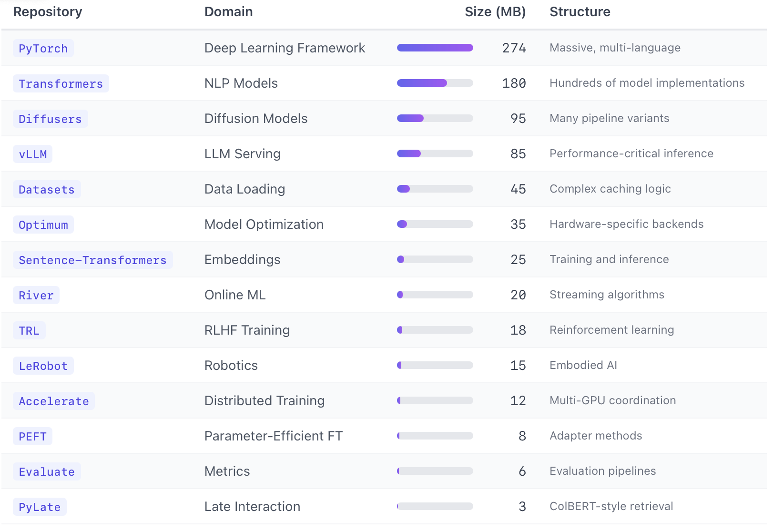Click the size value 95
Screen dimensions: 773x532
click(x=519, y=119)
